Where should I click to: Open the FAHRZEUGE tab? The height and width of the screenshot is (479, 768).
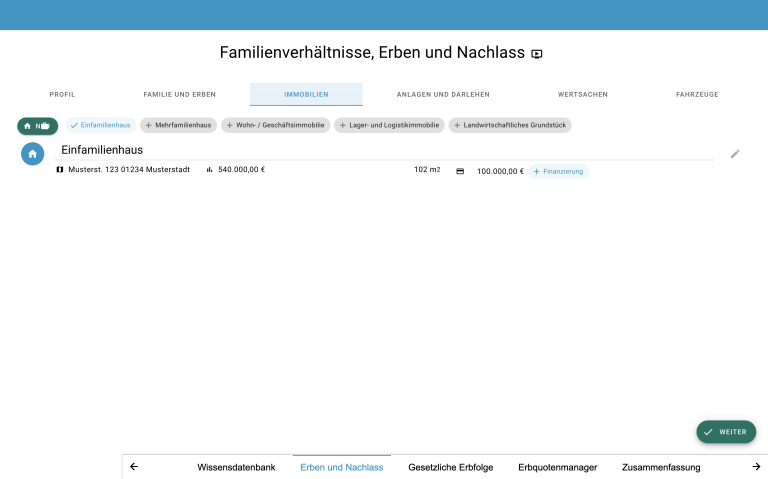[697, 95]
